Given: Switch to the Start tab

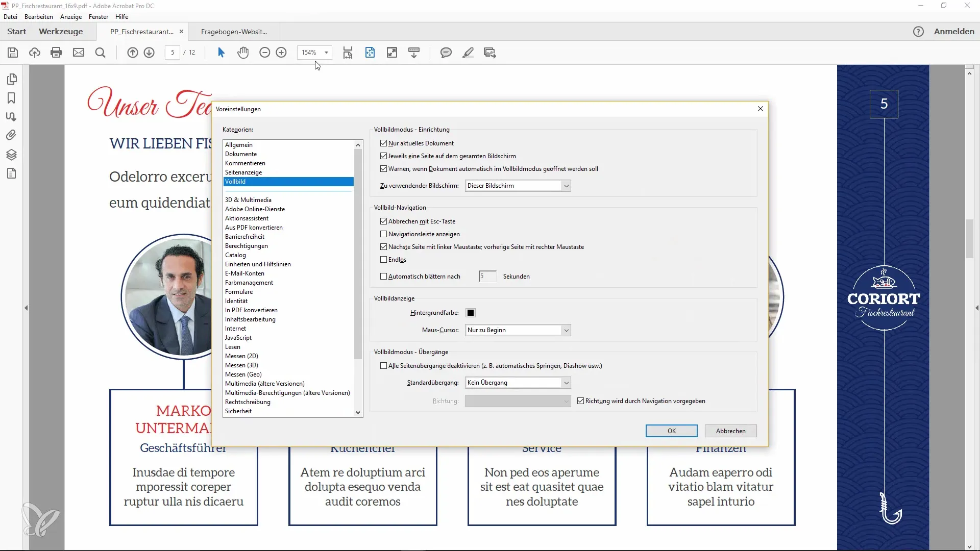Looking at the screenshot, I should (x=16, y=32).
